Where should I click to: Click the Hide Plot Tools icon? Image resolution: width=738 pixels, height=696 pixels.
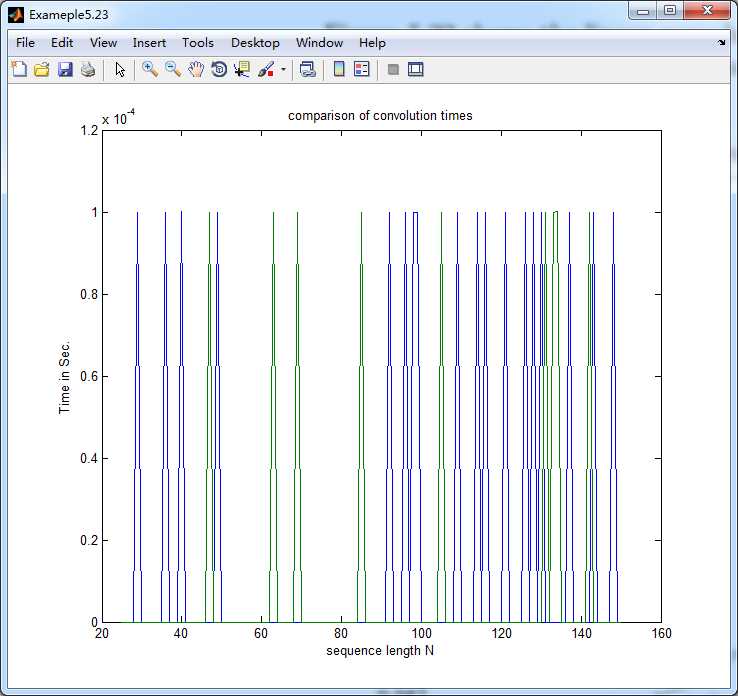click(393, 70)
